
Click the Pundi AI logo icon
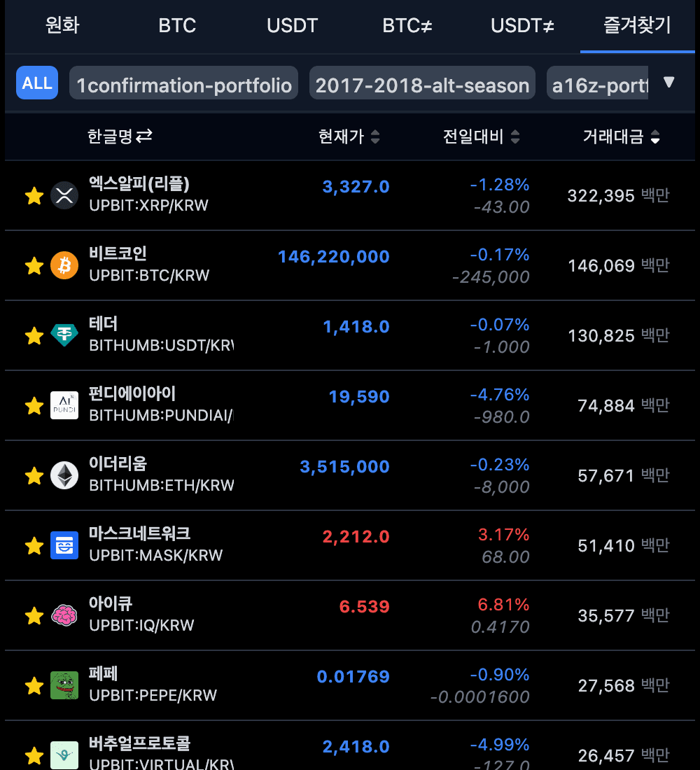64,405
